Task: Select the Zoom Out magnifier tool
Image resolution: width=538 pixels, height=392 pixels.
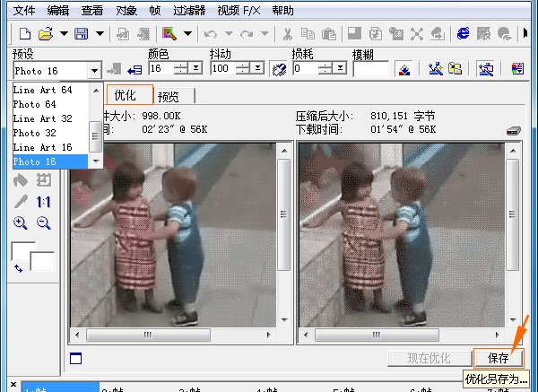Action: (43, 223)
